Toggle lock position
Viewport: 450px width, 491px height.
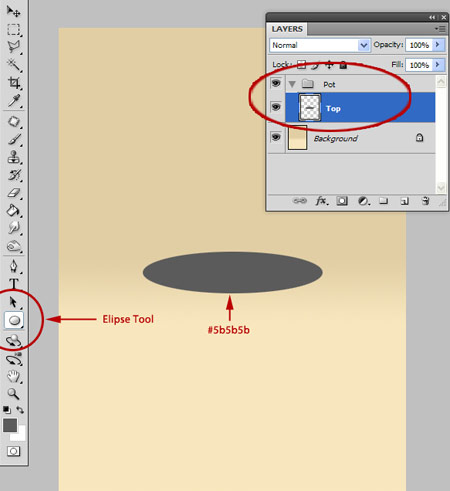(x=329, y=65)
